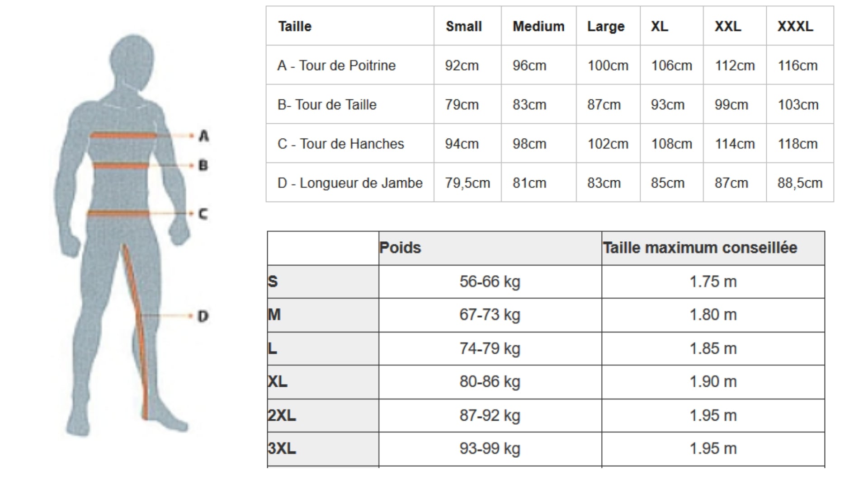This screenshot has width=868, height=488.
Task: Click the 2XL row label
Action: click(x=282, y=415)
